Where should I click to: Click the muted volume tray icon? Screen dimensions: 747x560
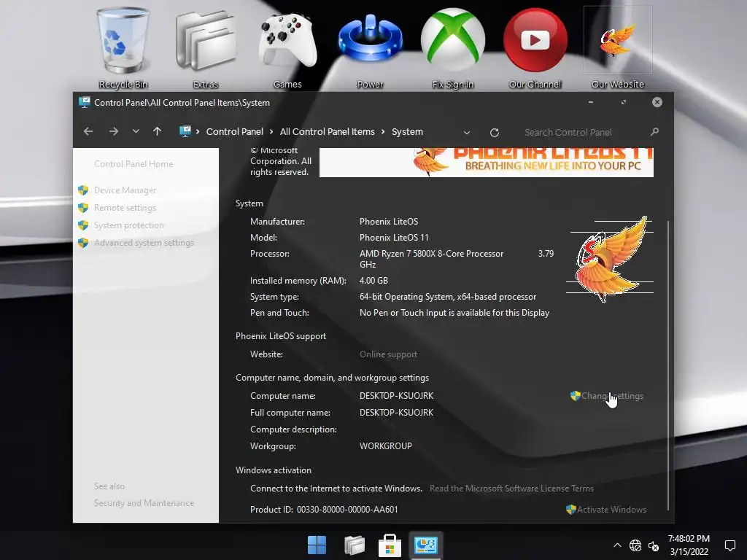click(x=654, y=545)
